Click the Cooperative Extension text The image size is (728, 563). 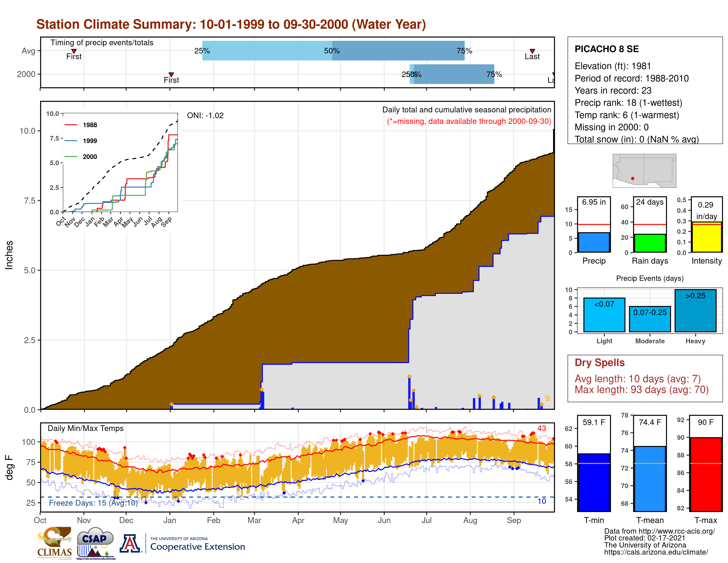(197, 547)
